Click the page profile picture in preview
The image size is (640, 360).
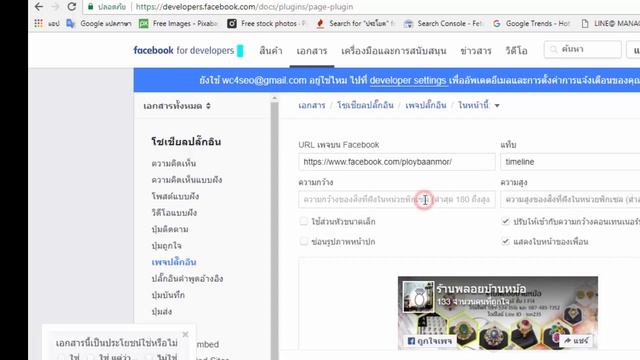[418, 297]
